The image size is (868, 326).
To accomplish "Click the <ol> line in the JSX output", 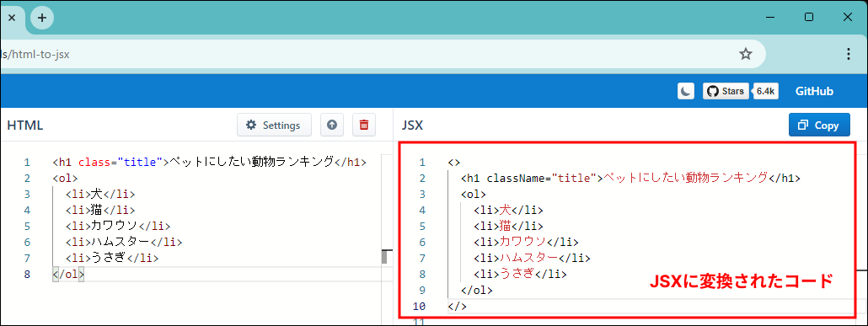I will (x=473, y=195).
